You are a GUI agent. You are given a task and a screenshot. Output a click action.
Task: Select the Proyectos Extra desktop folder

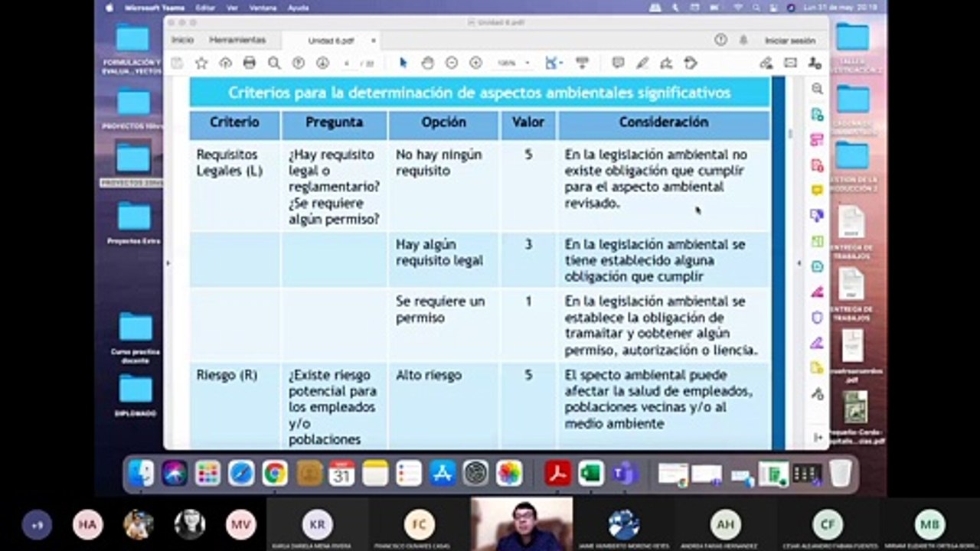click(133, 222)
